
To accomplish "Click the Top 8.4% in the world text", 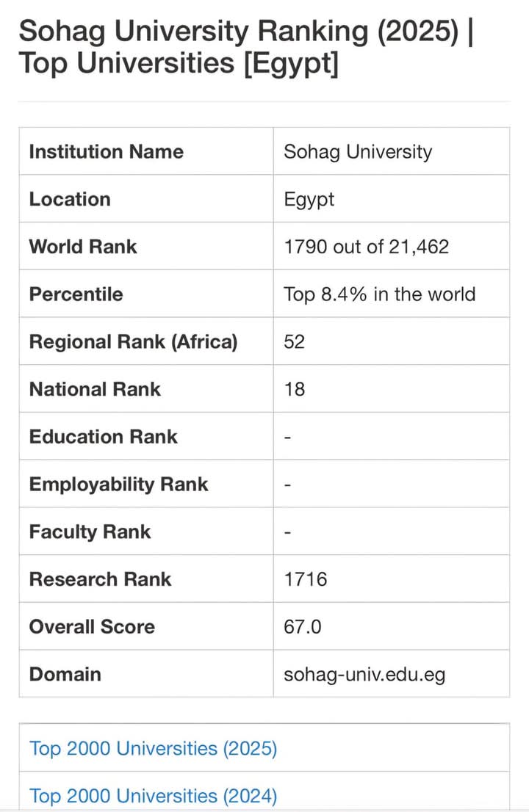I will (x=379, y=294).
